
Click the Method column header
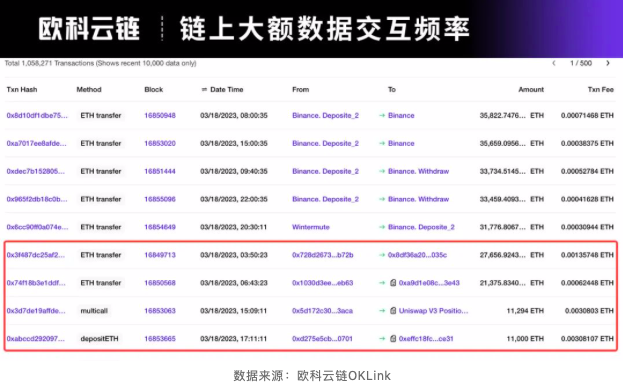point(89,89)
